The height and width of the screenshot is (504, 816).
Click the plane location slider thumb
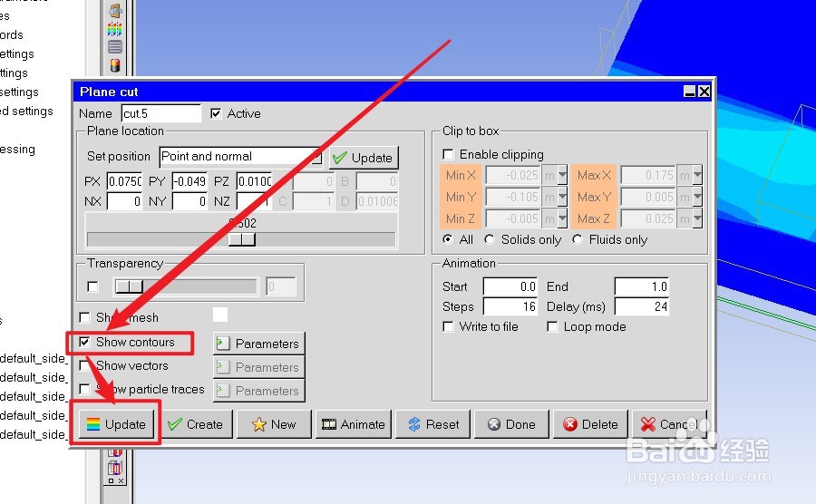(242, 239)
